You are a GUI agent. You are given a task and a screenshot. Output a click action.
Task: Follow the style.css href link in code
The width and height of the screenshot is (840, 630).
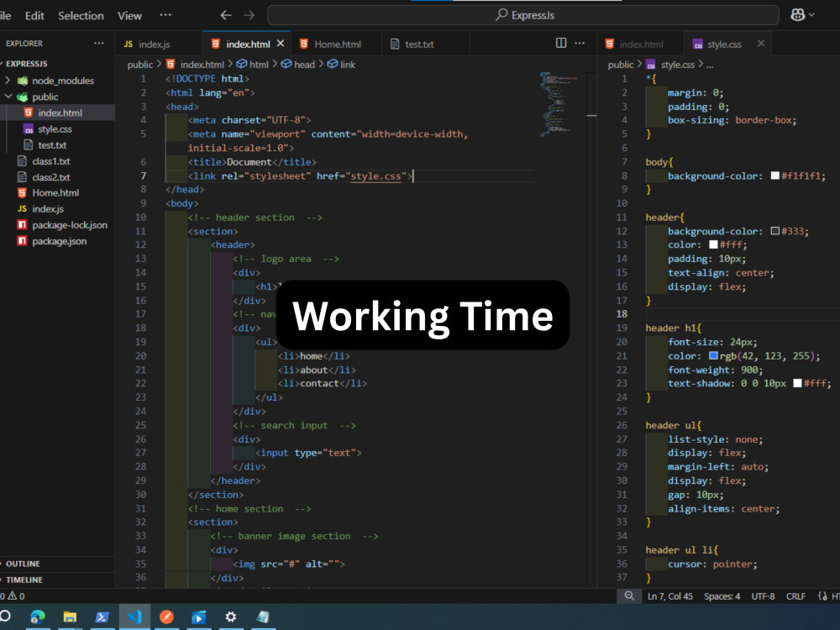click(x=375, y=176)
